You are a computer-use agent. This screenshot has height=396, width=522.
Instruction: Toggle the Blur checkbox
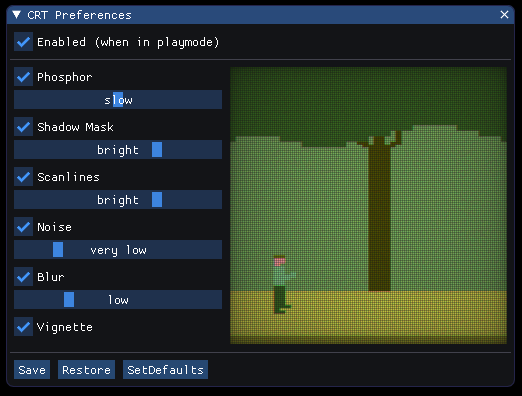point(23,277)
